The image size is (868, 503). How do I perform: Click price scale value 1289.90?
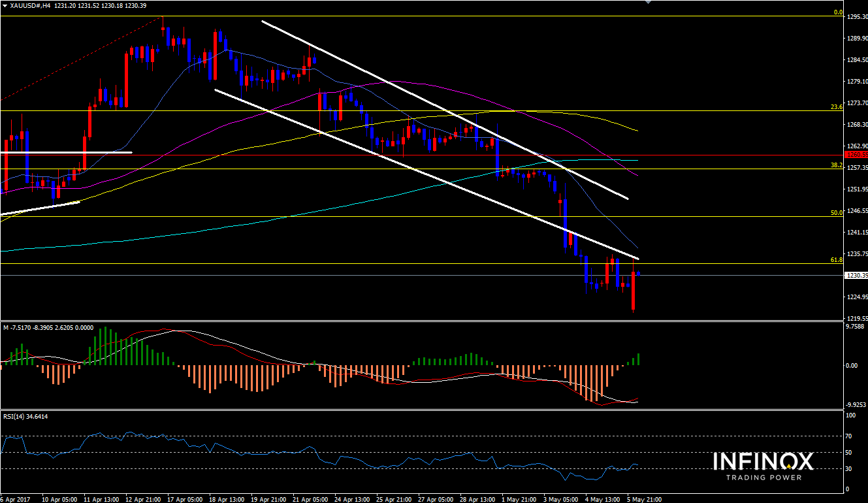(857, 39)
